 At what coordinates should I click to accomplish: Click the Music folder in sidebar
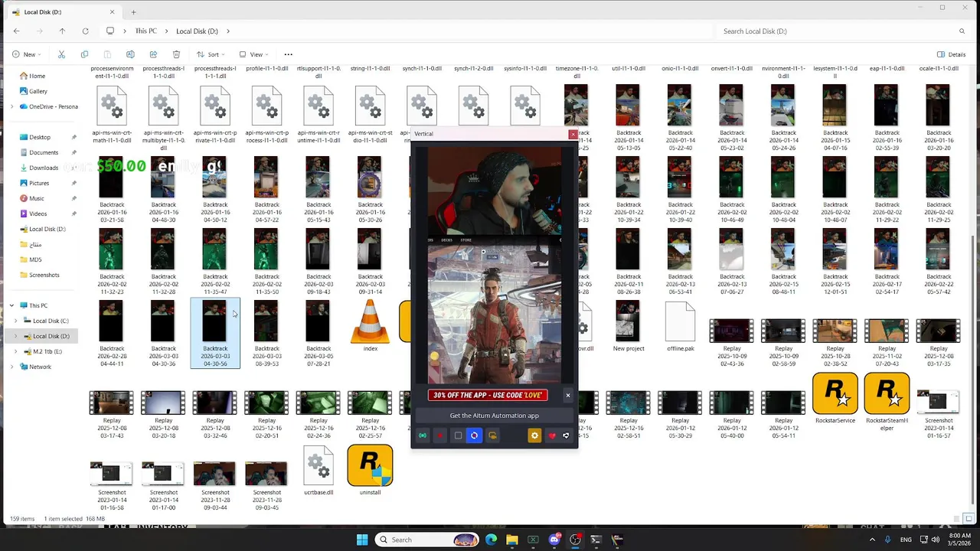click(x=36, y=198)
